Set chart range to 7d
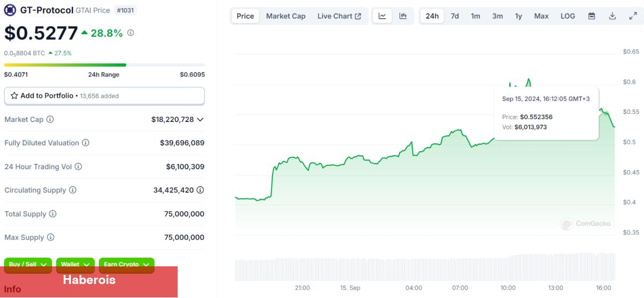Viewport: 644px width, 298px height. pyautogui.click(x=455, y=16)
